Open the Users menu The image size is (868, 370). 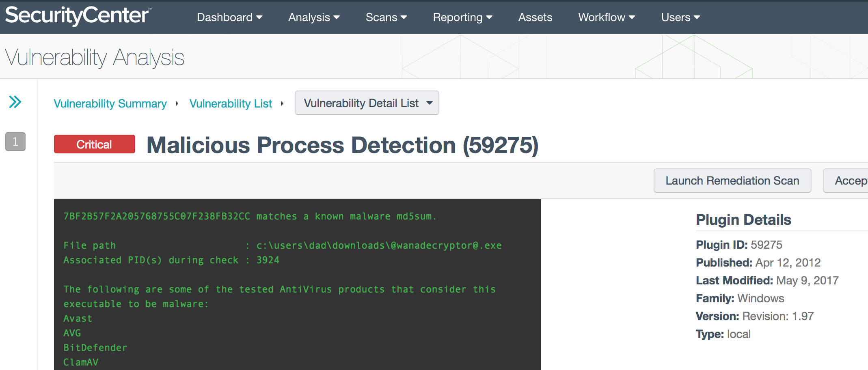pos(680,17)
